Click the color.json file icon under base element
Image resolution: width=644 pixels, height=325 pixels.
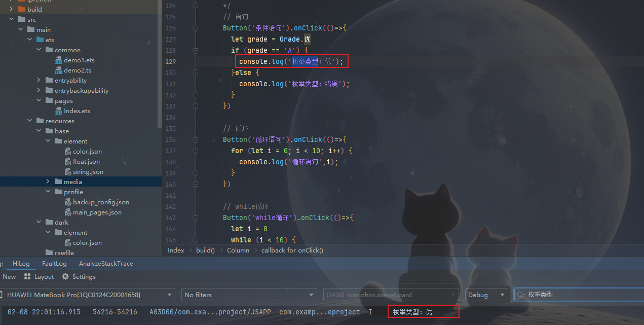pos(68,152)
